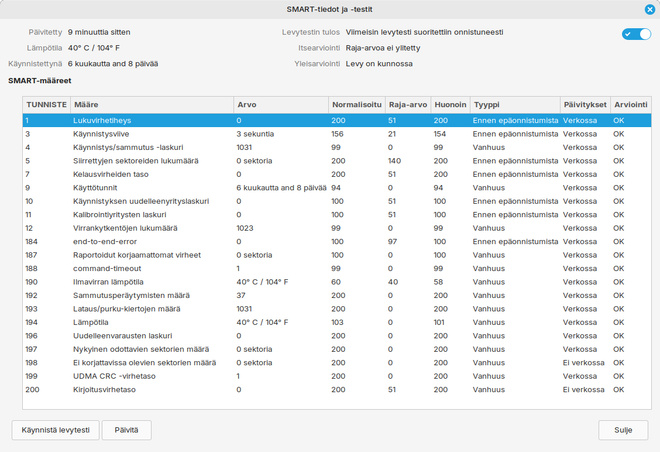Select the command-timeout attribute row

pos(337,269)
